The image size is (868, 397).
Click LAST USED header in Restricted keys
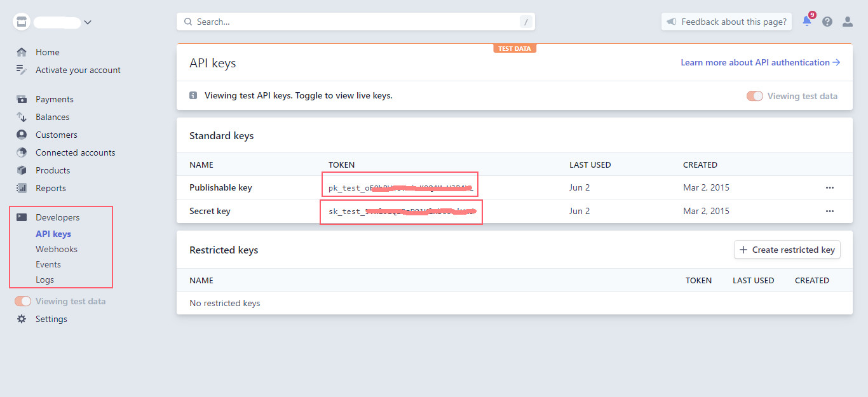point(754,280)
